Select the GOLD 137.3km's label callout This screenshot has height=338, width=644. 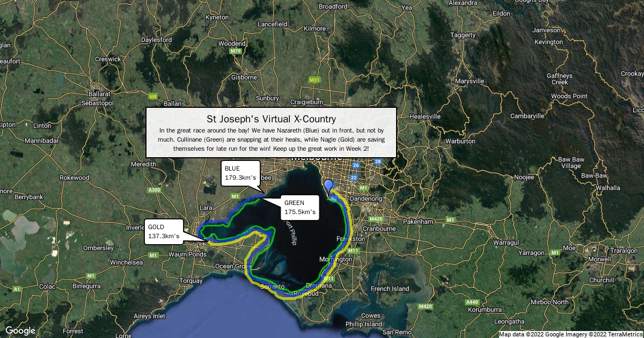tap(164, 231)
